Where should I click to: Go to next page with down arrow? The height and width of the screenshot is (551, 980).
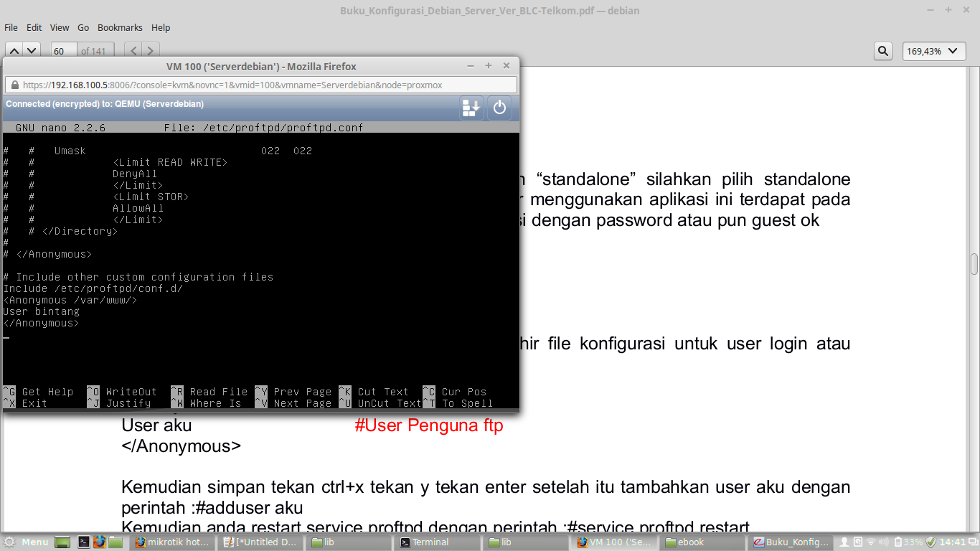(x=32, y=51)
